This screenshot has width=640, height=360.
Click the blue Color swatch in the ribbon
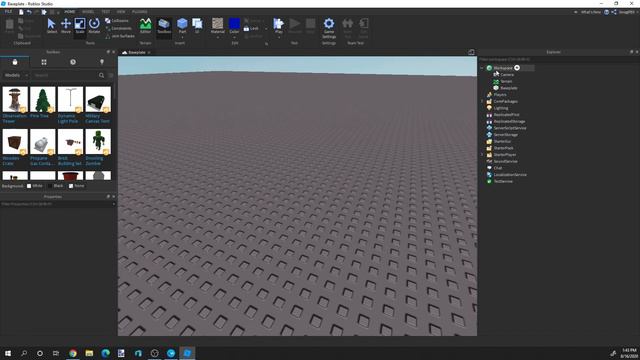[234, 23]
